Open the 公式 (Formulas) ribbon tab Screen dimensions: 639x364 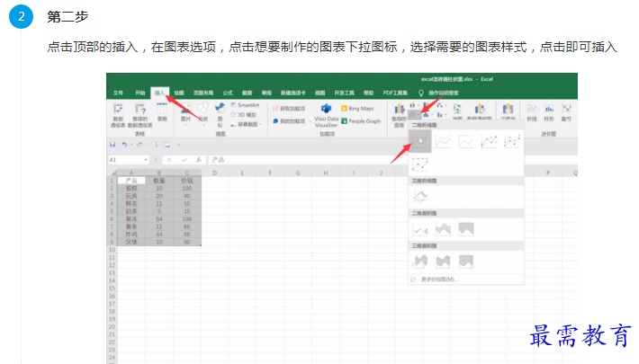[x=228, y=93]
